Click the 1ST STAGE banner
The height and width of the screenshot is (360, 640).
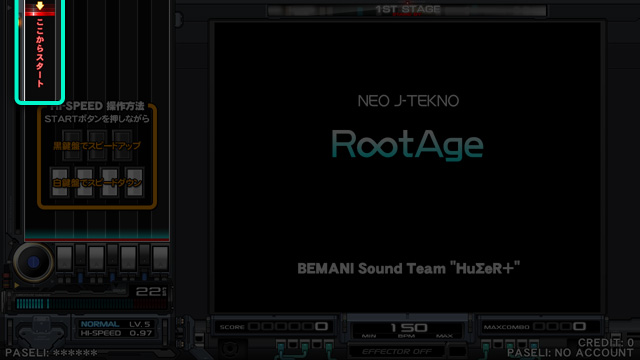pos(407,9)
